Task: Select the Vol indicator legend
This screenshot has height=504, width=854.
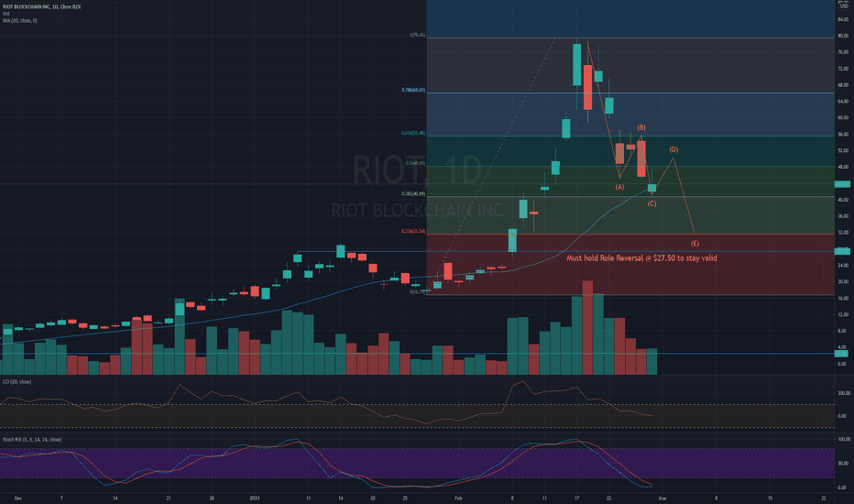Action: click(x=6, y=14)
